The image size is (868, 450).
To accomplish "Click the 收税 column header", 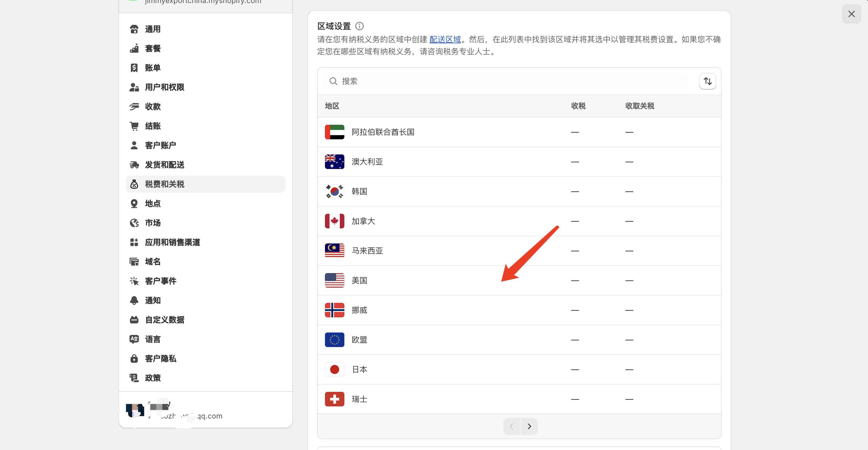I will point(578,106).
